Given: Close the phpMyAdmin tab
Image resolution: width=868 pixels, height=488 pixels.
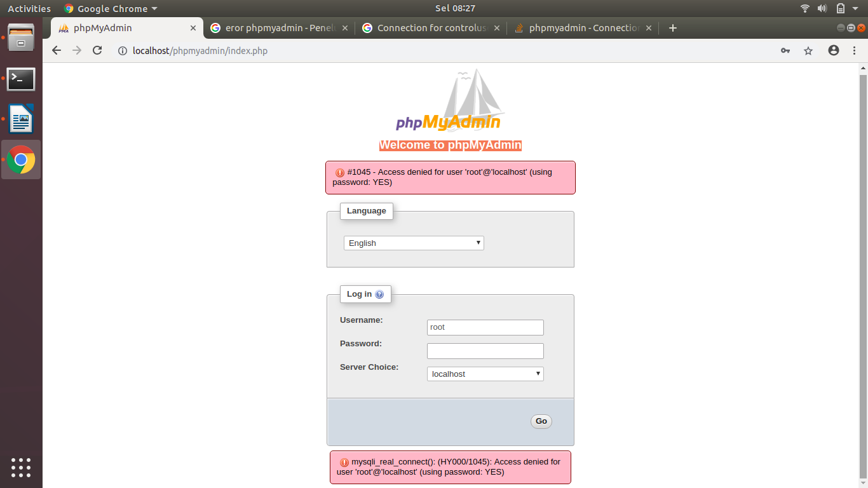Looking at the screenshot, I should pyautogui.click(x=193, y=28).
